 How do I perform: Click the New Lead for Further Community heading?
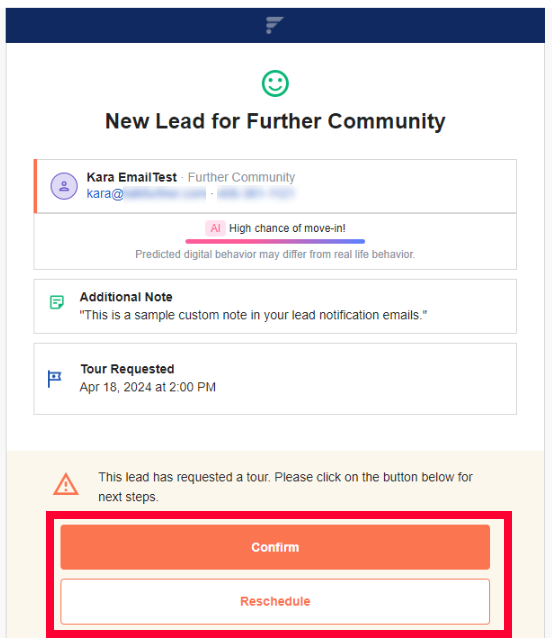275,121
